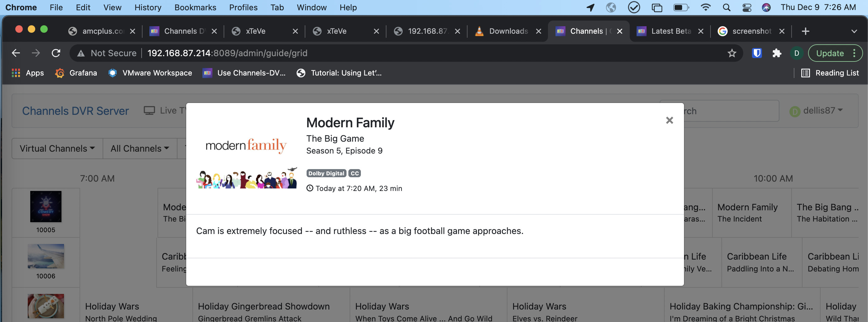Viewport: 868px width, 322px height.
Task: Open the Grafana bookmark
Action: (76, 73)
